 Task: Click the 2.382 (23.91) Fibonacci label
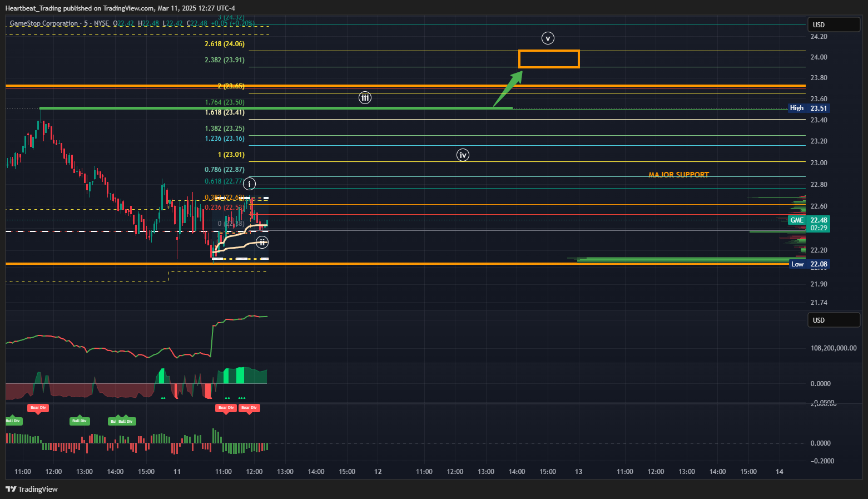coord(225,60)
